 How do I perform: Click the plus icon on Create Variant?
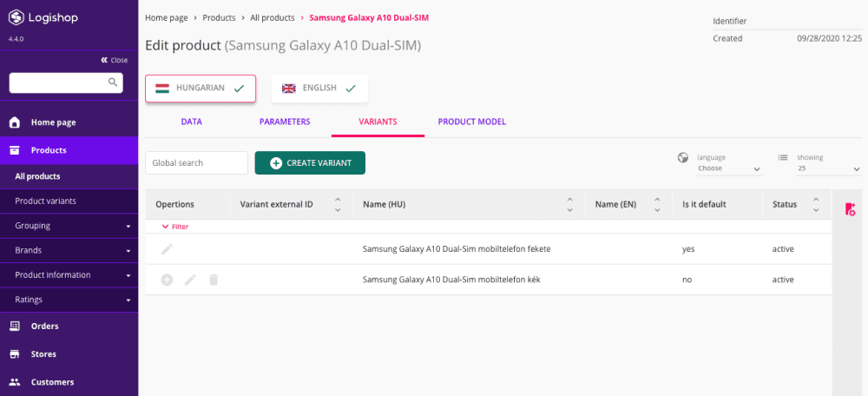tap(276, 163)
